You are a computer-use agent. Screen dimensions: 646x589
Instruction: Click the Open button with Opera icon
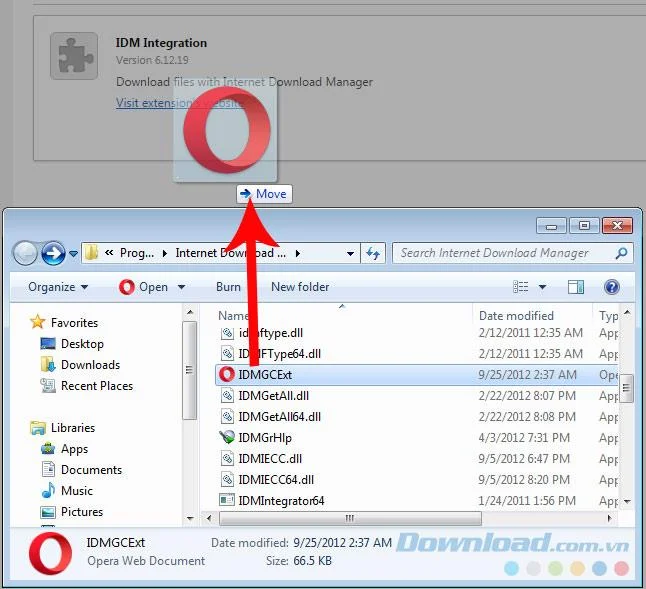tap(143, 287)
